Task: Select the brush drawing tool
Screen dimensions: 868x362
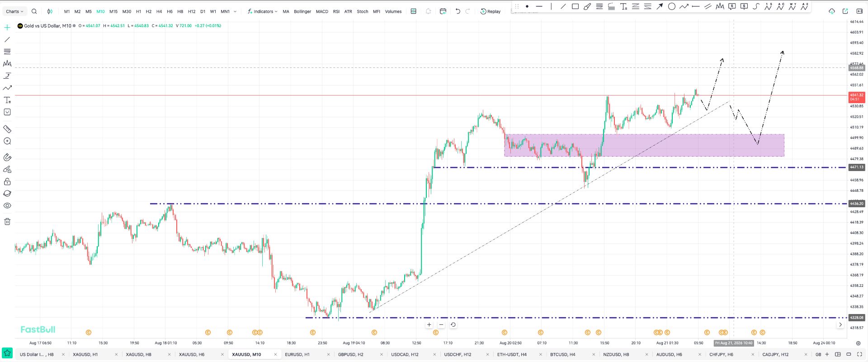Action: click(587, 6)
